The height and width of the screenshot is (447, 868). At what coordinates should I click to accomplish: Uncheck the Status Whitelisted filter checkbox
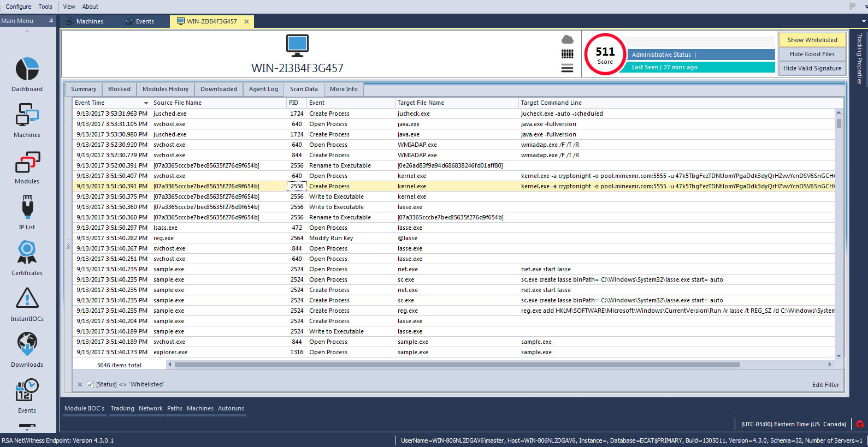click(91, 384)
